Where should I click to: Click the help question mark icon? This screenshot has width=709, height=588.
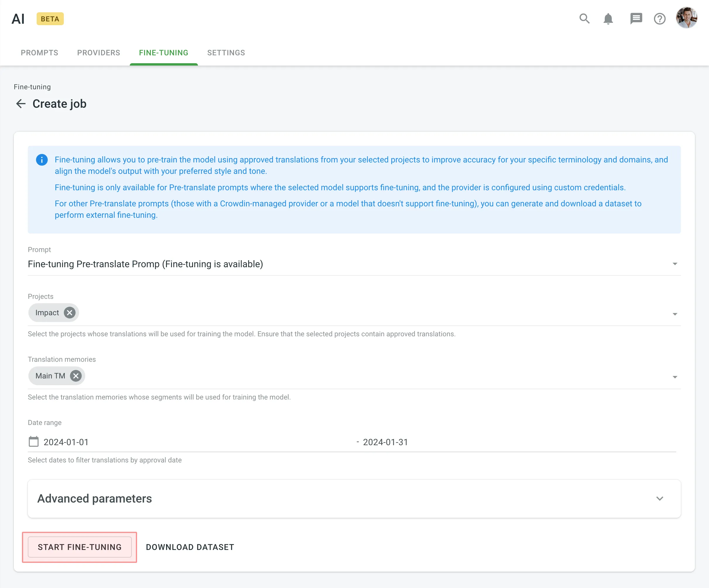click(660, 19)
